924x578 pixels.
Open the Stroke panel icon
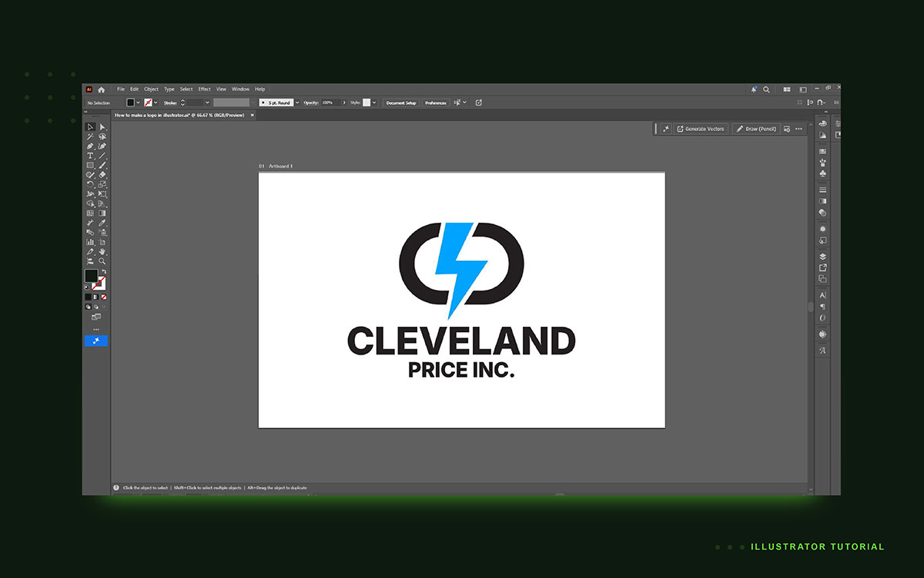click(823, 190)
